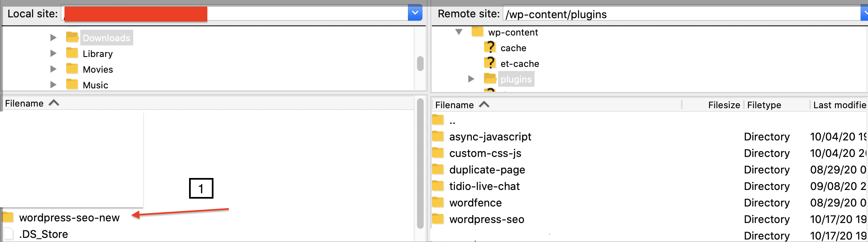The image size is (868, 242).
Task: Click the date of the custom-css-js row
Action: tap(838, 153)
